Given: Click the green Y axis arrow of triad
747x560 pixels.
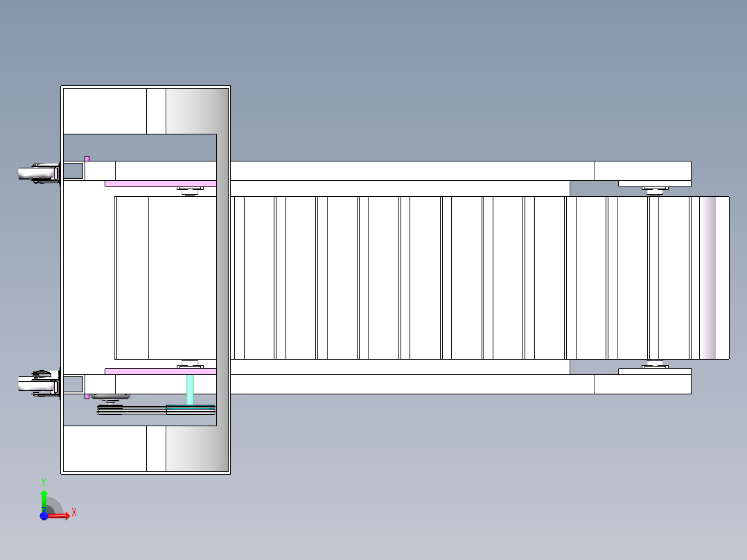Looking at the screenshot, I should (44, 500).
